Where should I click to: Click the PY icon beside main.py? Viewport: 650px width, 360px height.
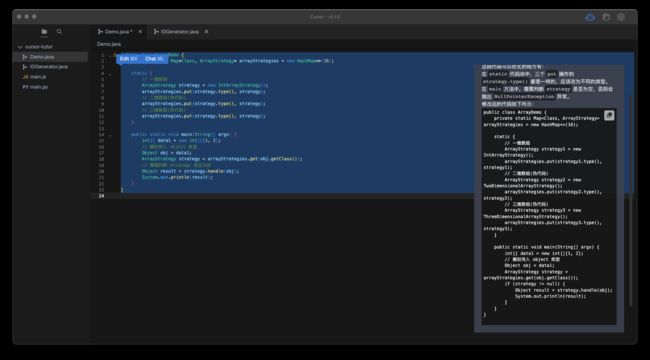click(x=25, y=87)
